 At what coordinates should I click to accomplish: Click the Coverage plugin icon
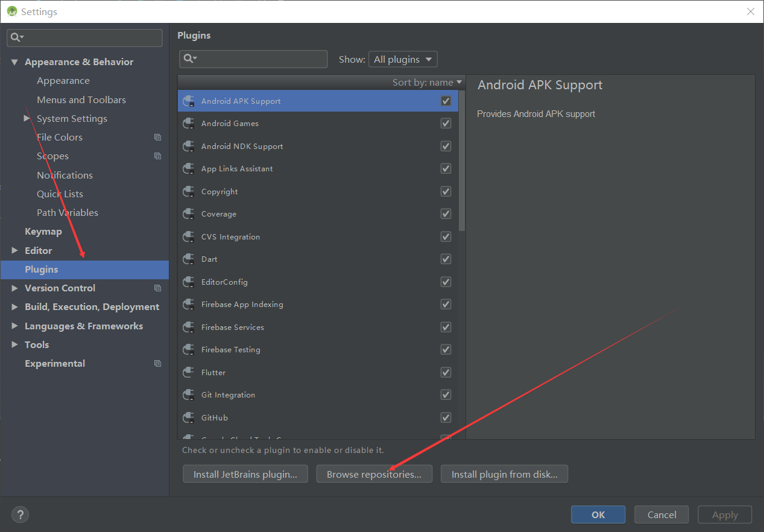pyautogui.click(x=188, y=214)
